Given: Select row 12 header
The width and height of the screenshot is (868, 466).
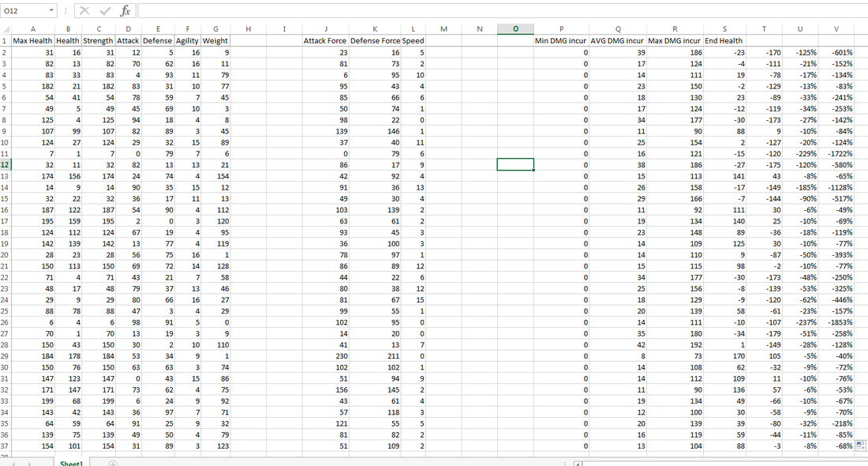Looking at the screenshot, I should click(7, 163).
